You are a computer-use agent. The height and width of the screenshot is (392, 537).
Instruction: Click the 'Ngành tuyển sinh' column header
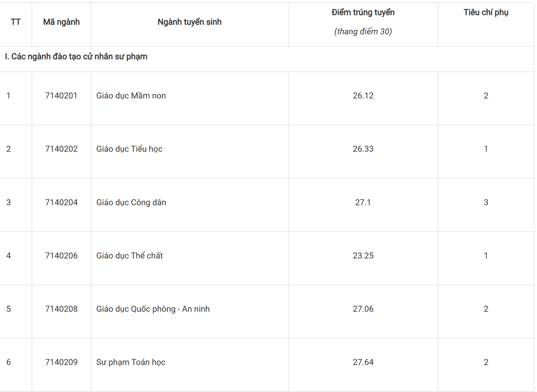(x=190, y=22)
